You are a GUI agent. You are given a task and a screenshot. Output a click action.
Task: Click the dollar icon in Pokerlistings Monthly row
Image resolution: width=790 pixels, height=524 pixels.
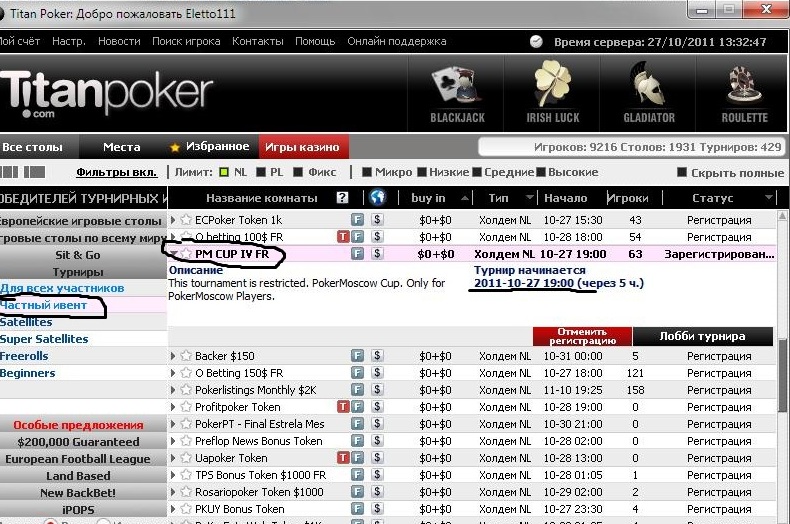click(x=377, y=389)
